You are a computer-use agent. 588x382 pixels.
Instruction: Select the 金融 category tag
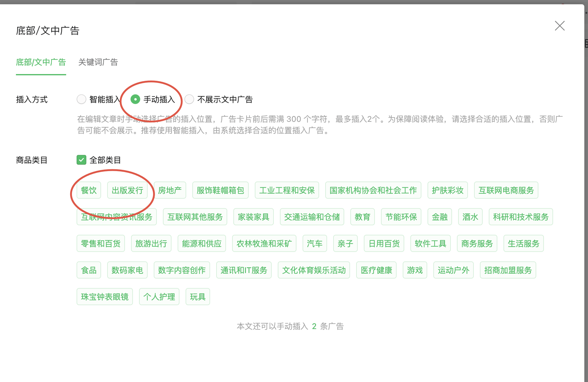(440, 217)
